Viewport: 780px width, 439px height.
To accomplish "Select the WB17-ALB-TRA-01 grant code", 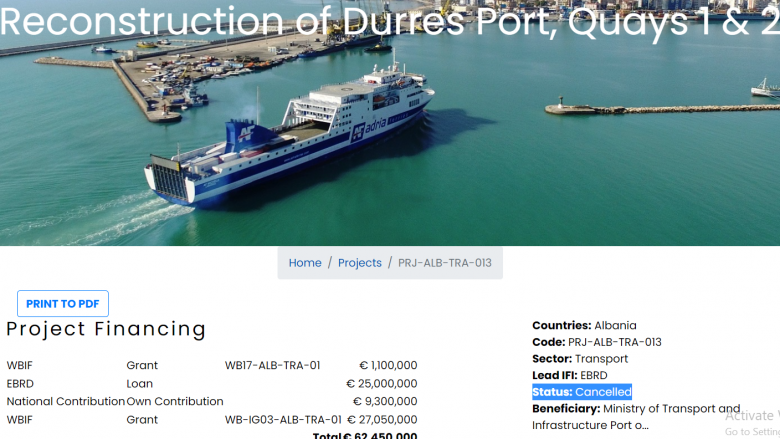I will tap(272, 366).
